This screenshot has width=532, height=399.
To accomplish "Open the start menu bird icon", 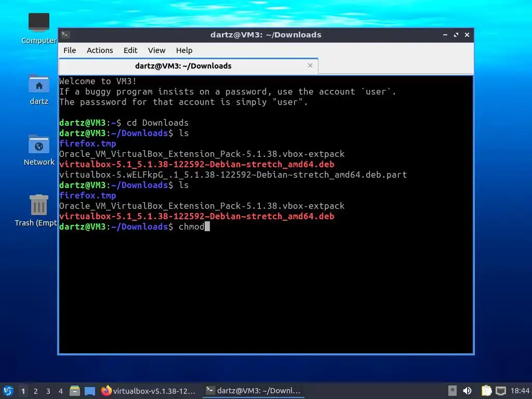I will [x=8, y=391].
